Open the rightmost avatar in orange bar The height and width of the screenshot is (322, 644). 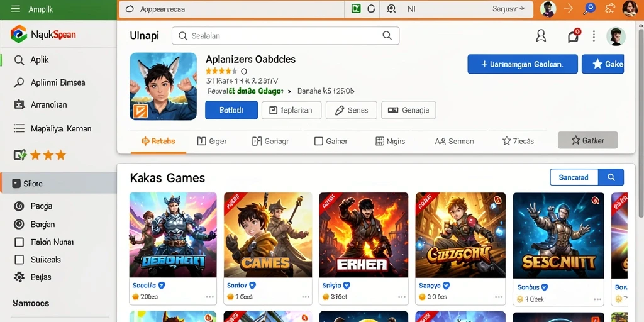630,9
